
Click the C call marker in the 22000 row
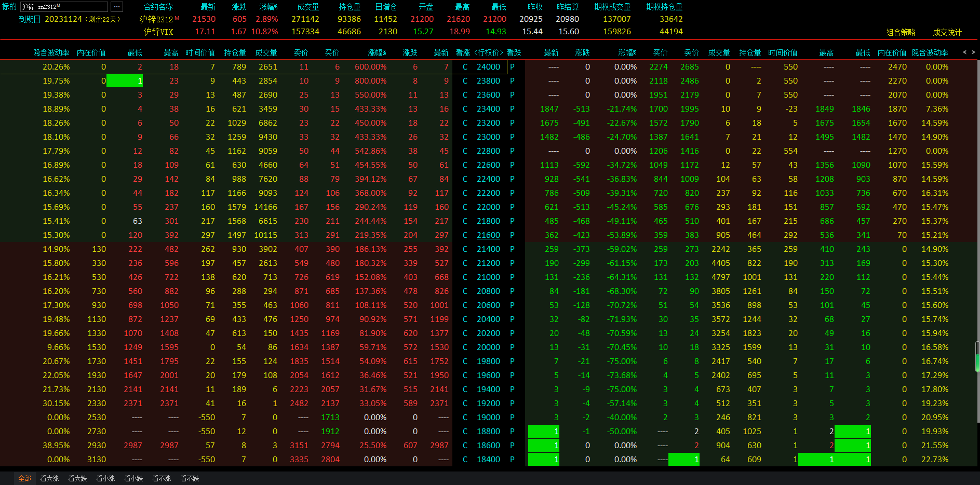coord(465,207)
